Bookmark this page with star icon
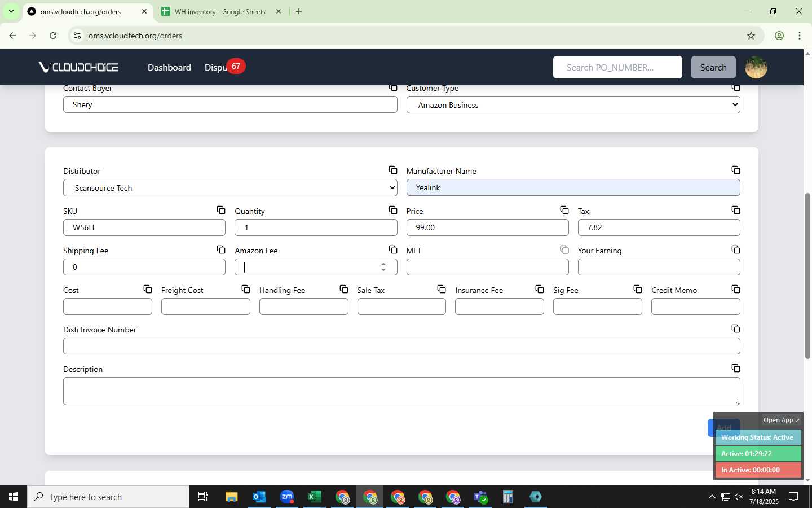Image resolution: width=812 pixels, height=508 pixels. pos(751,36)
